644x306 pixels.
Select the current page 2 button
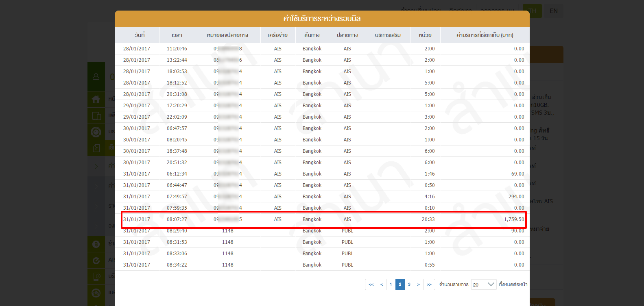pos(400,284)
